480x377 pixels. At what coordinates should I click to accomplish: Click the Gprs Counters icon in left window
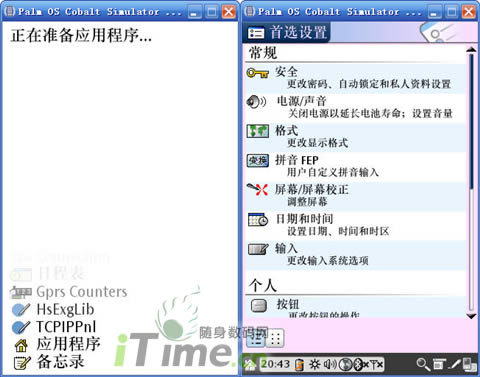coord(21,292)
